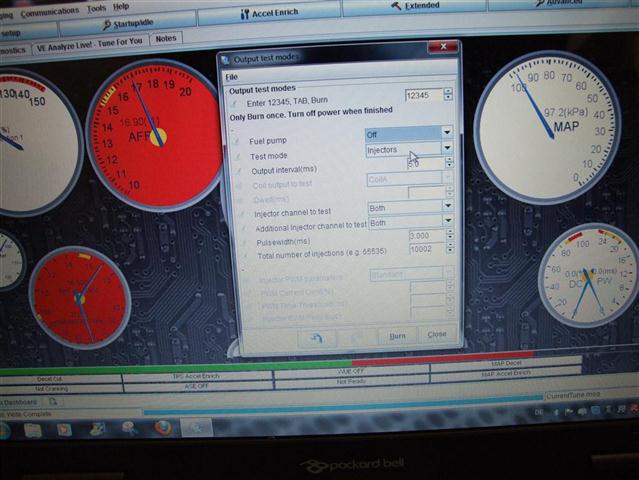Click the Extended toolbar button
Image resolution: width=639 pixels, height=480 pixels.
tap(413, 6)
